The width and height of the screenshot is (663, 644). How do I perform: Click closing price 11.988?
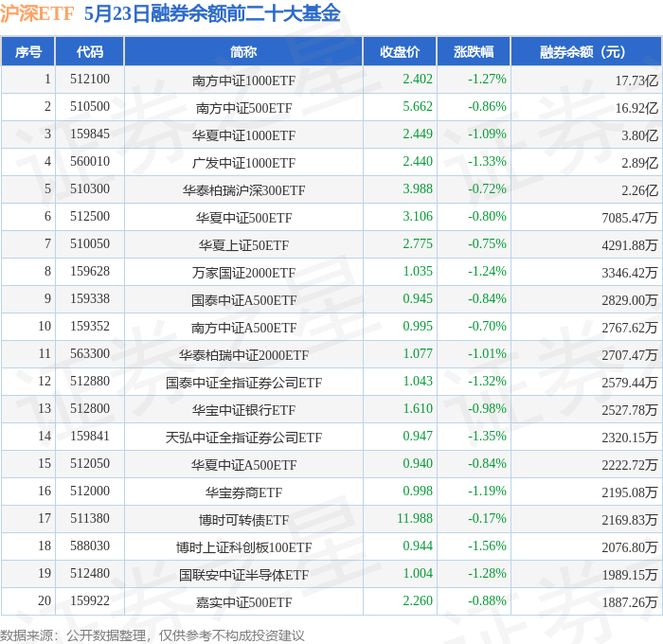tap(415, 518)
